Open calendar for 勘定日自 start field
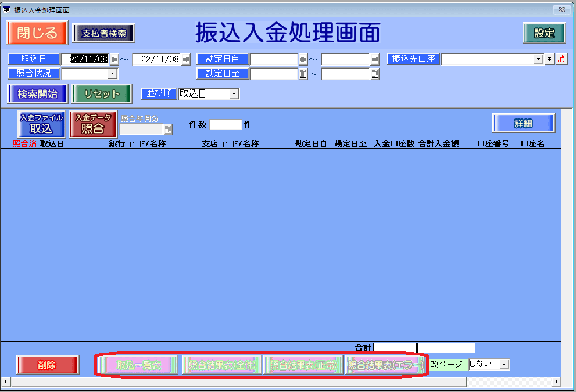Image resolution: width=576 pixels, height=392 pixels. coord(303,59)
